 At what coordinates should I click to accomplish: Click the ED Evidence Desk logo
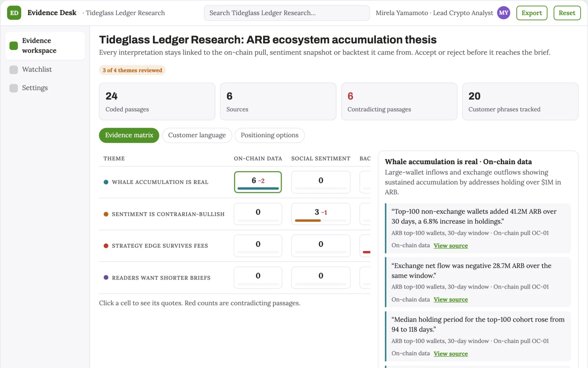14,13
